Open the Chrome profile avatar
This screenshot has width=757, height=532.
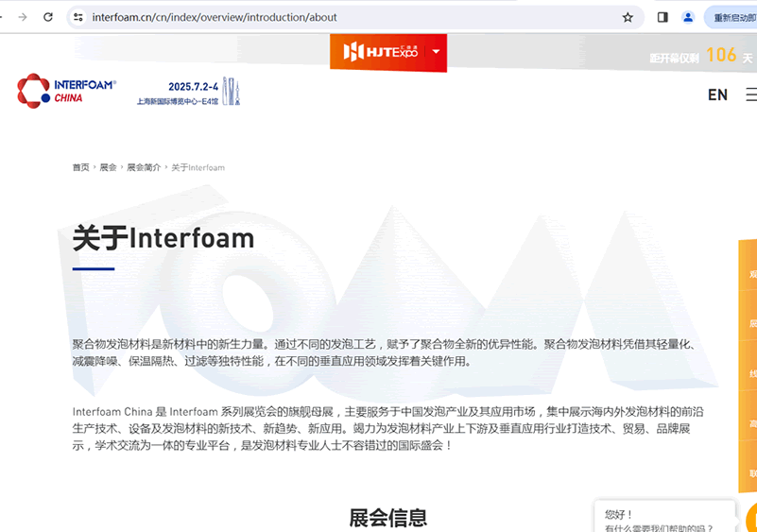point(687,17)
